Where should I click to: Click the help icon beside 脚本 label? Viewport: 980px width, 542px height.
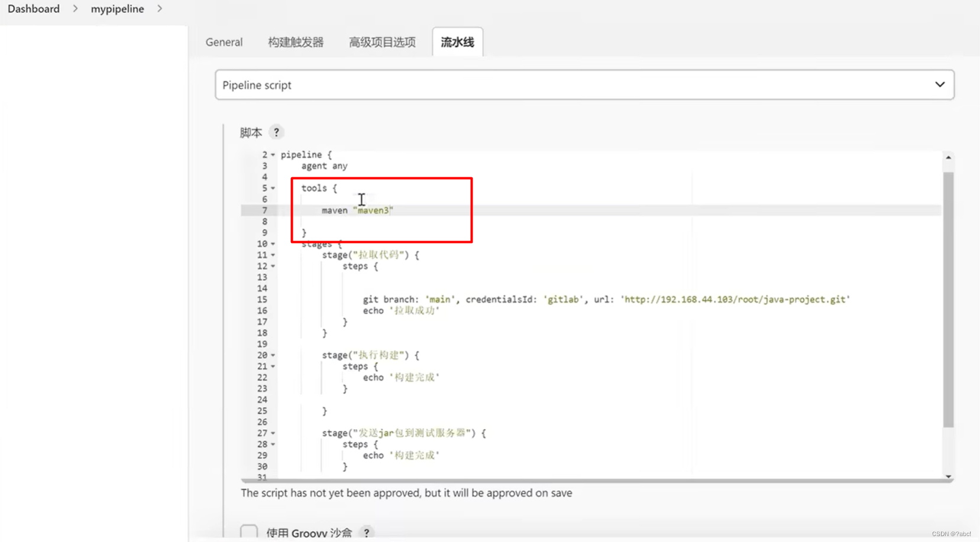[x=276, y=132]
